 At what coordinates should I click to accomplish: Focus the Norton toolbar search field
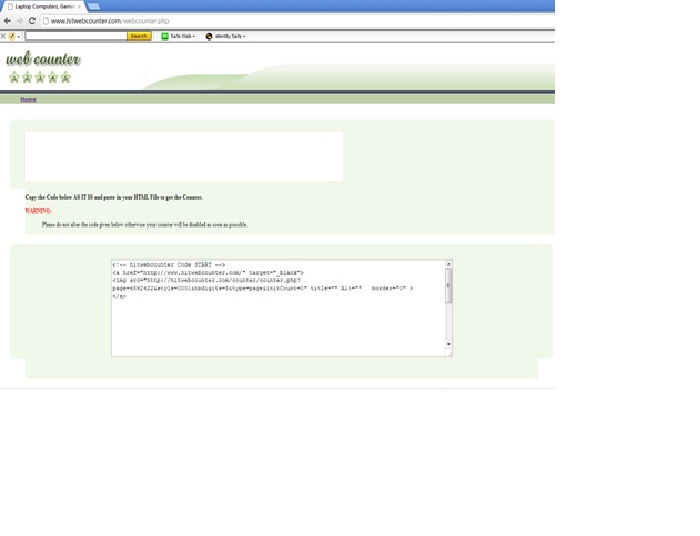coord(76,36)
